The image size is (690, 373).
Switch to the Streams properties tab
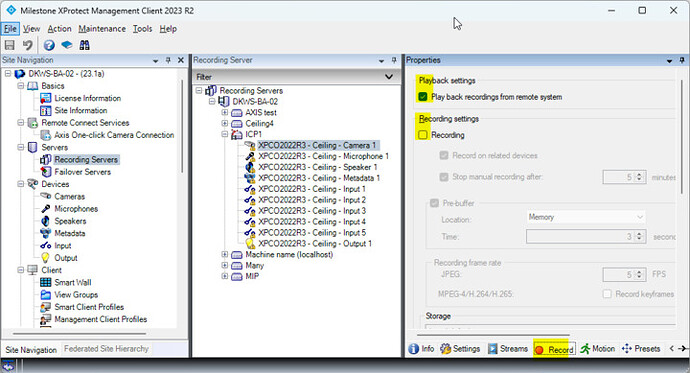(x=508, y=349)
